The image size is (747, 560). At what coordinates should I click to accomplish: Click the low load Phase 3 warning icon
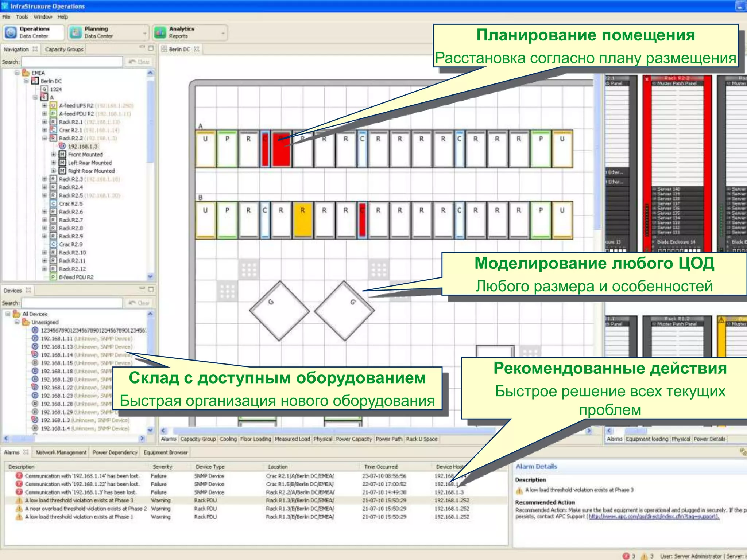click(19, 501)
